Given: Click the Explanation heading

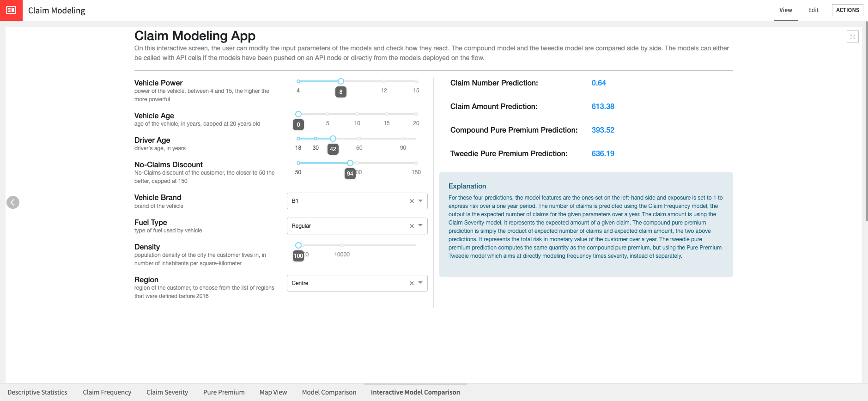Looking at the screenshot, I should coord(467,186).
